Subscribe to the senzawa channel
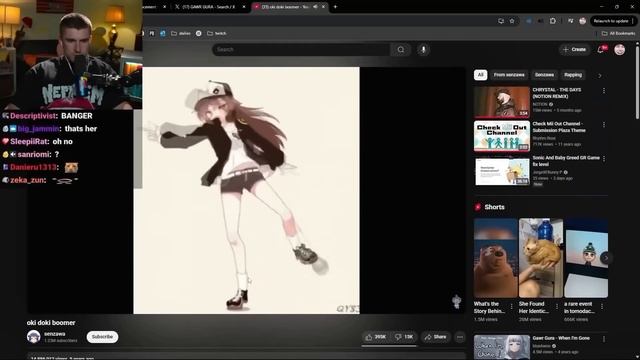Viewport: 640px width, 360px height. tap(102, 337)
